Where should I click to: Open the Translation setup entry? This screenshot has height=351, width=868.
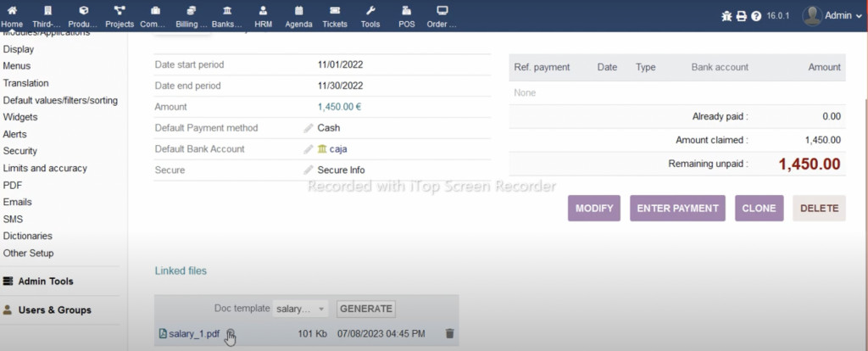[25, 83]
